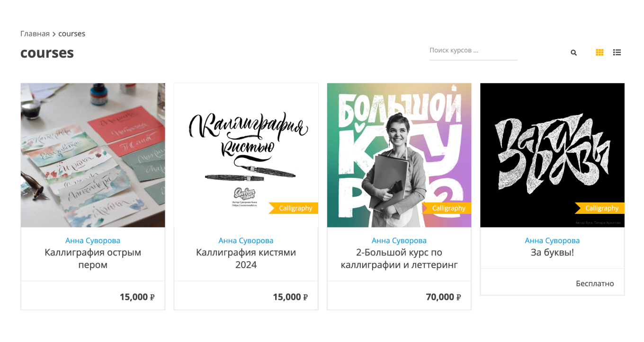Screen dimensions: 644x342
Task: Click the course search input field
Action: tap(473, 51)
